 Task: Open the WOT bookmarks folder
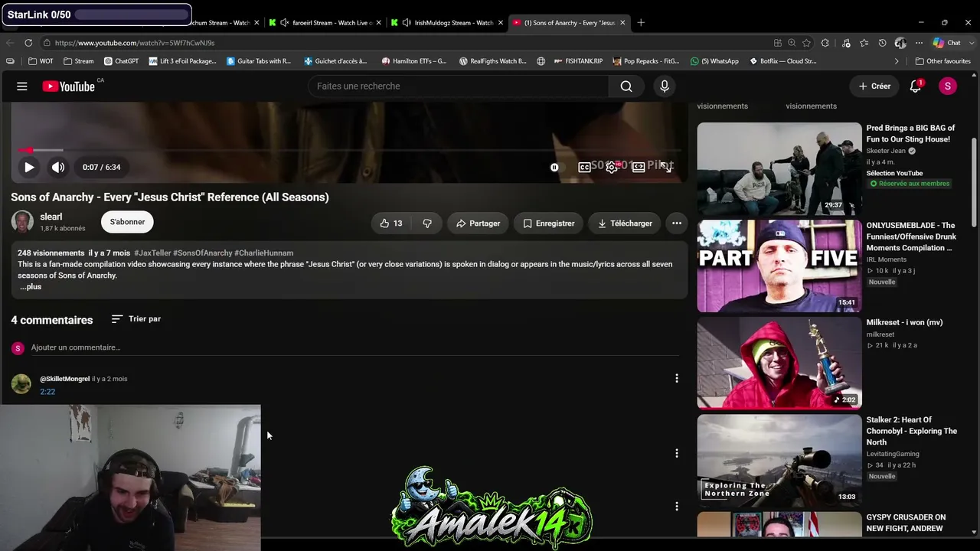click(41, 61)
